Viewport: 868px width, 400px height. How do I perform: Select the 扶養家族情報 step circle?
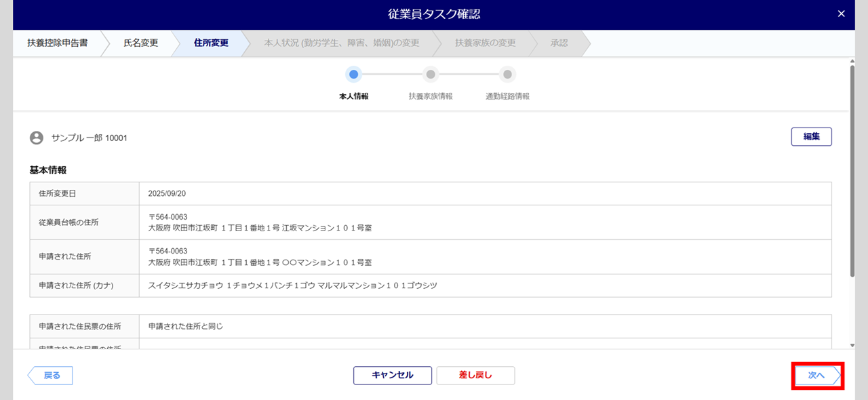click(x=430, y=75)
